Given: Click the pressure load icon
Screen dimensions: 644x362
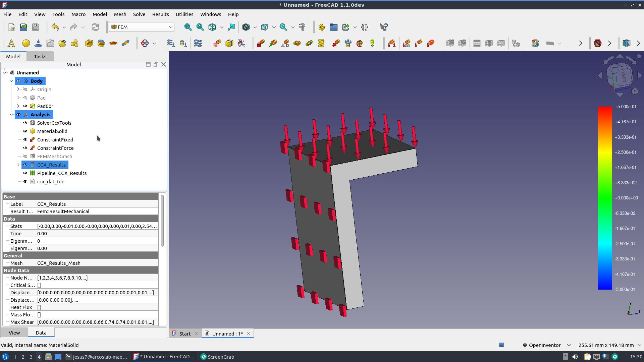Looking at the screenshot, I should (348, 43).
